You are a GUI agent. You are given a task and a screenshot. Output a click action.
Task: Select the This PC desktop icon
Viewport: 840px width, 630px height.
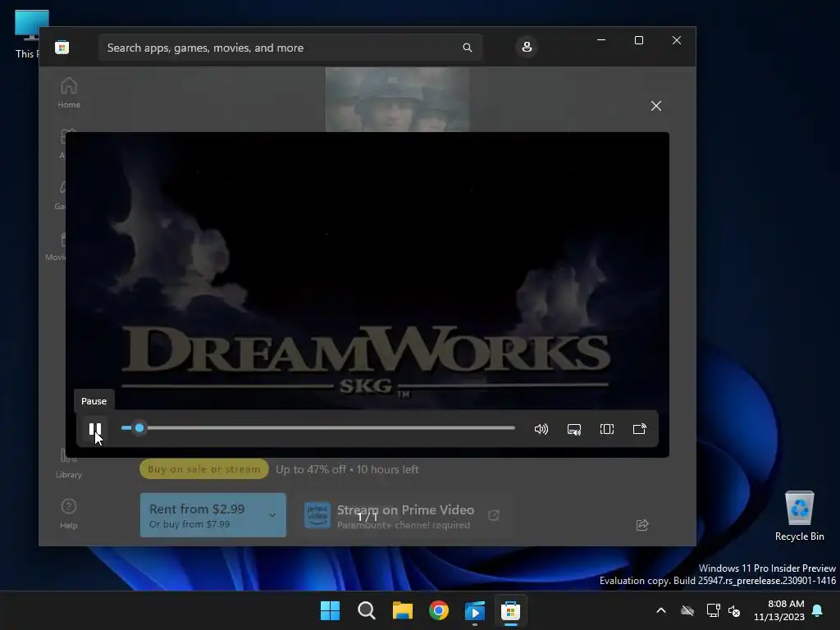28,34
